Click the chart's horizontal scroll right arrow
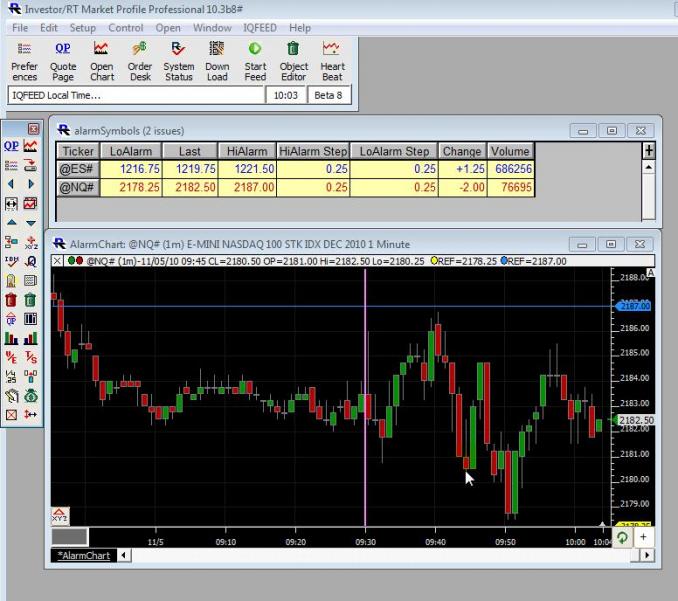Viewport: 678px width, 601px height. 647,555
